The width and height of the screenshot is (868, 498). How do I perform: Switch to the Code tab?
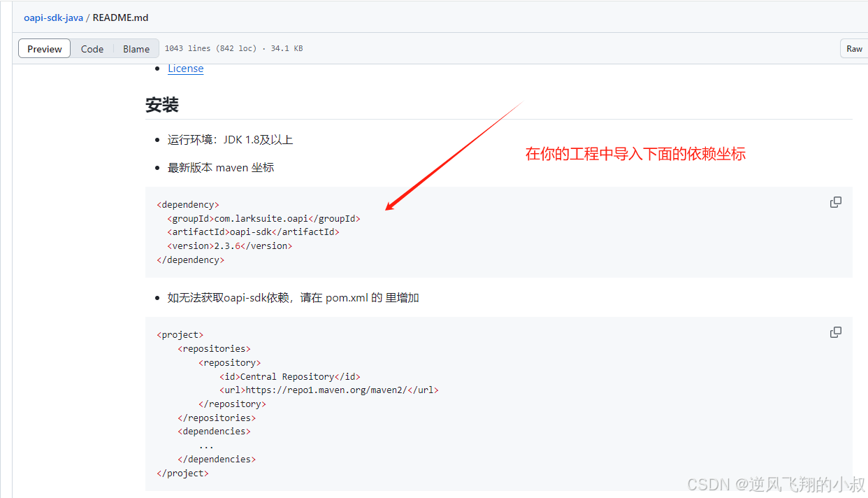coord(92,49)
